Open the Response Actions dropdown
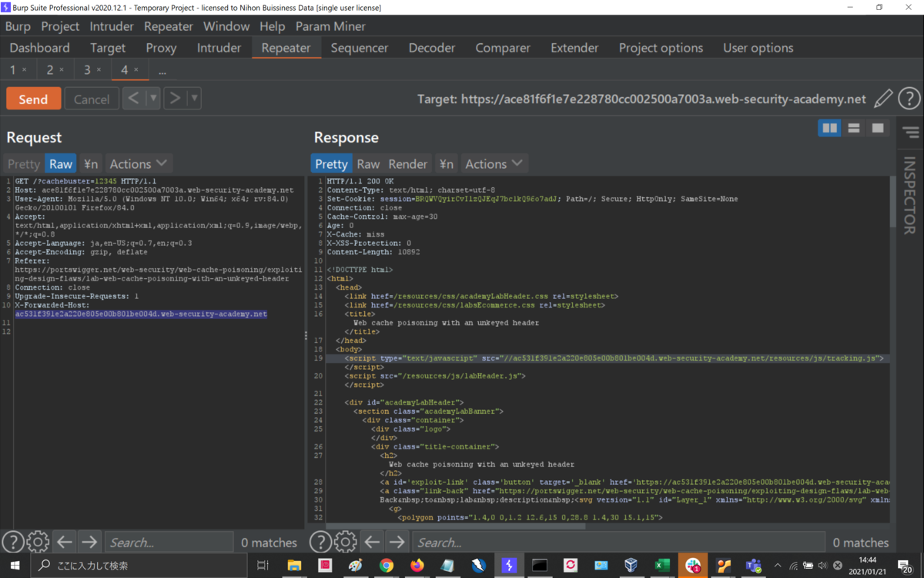 tap(494, 163)
